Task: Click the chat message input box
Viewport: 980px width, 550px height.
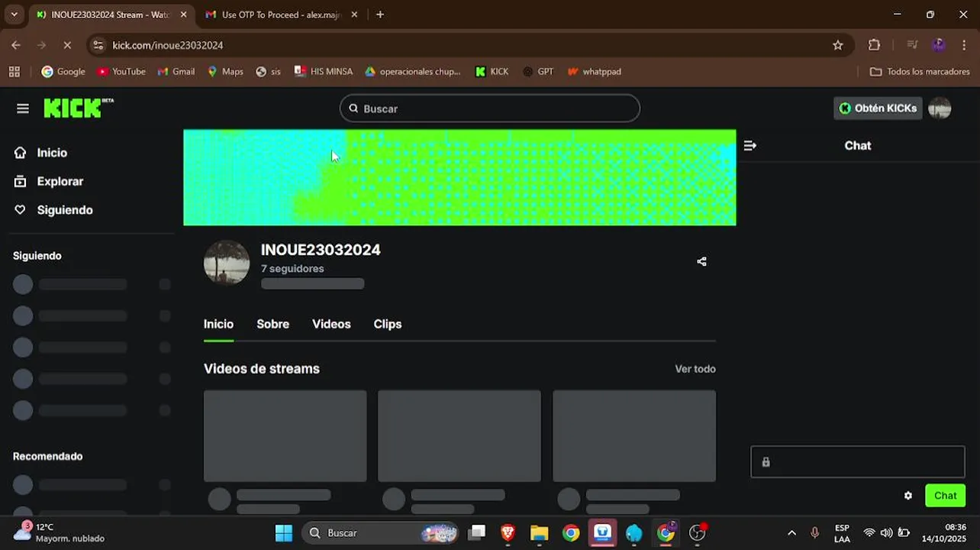Action: pos(858,462)
